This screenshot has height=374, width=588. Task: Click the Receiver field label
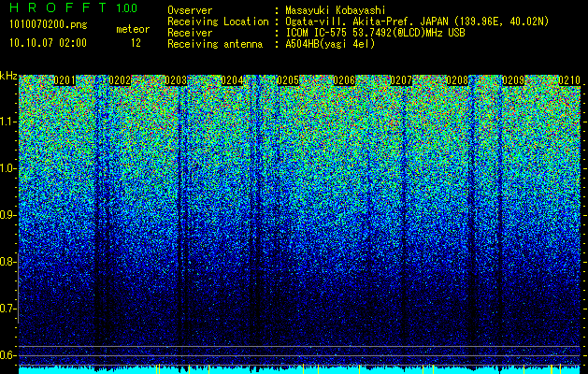click(190, 33)
